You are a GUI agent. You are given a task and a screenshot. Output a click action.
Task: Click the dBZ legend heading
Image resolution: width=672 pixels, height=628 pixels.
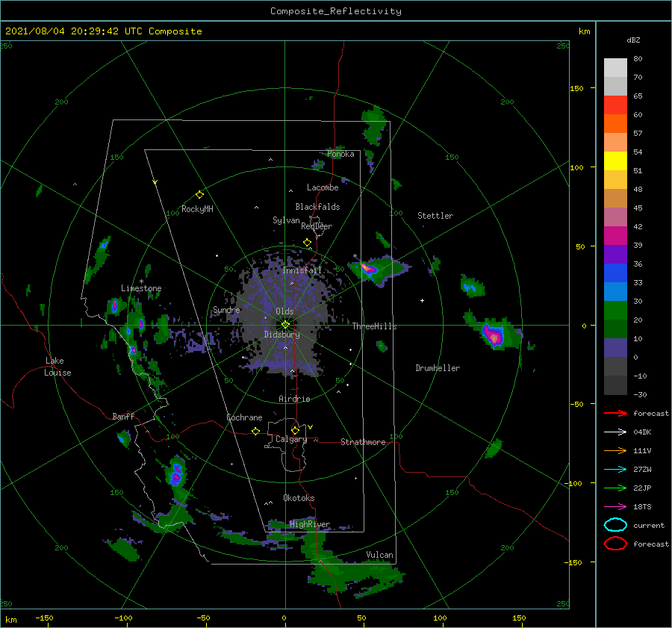click(633, 40)
